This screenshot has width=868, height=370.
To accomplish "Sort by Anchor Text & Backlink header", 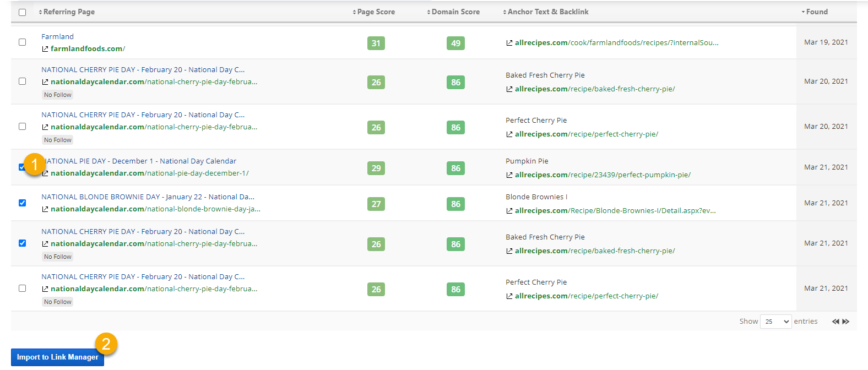I will 547,12.
